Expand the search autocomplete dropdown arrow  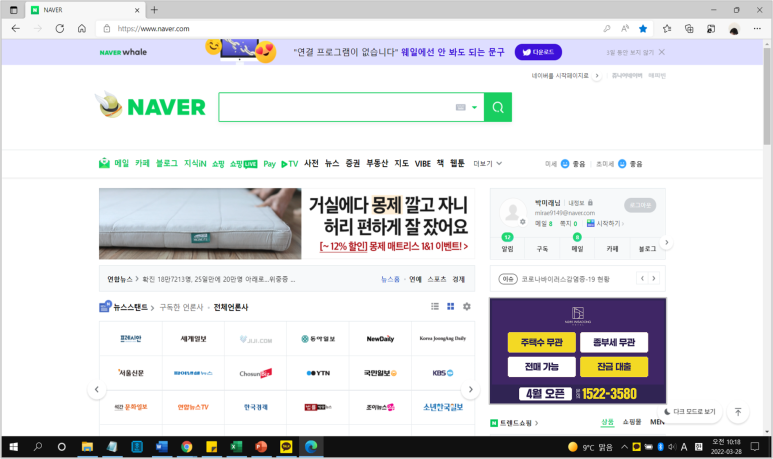474,107
